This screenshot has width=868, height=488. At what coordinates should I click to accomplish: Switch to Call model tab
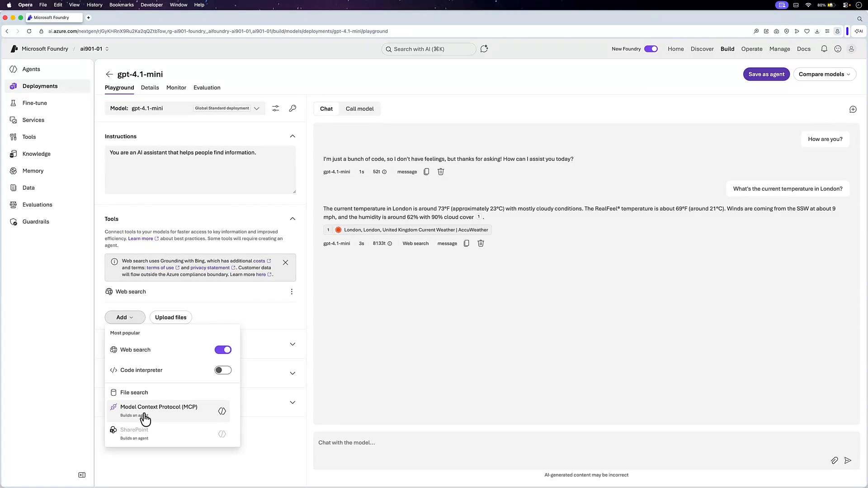click(359, 108)
